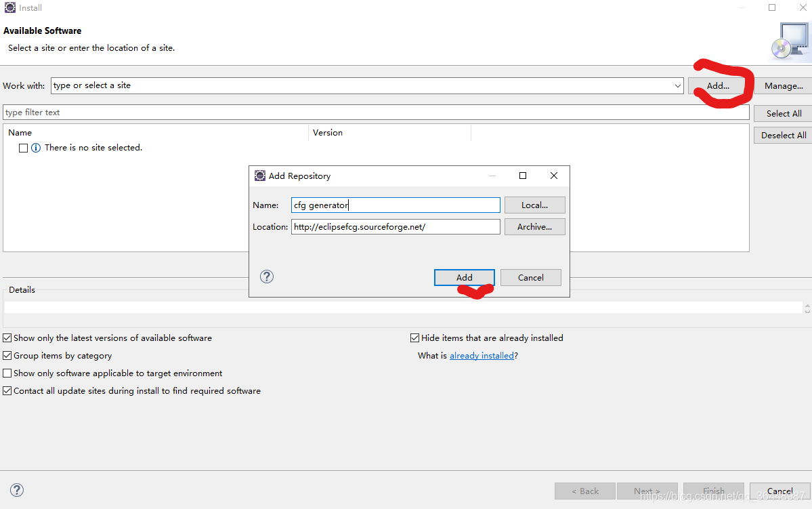
Task: Open the already installed items link
Action: (482, 355)
